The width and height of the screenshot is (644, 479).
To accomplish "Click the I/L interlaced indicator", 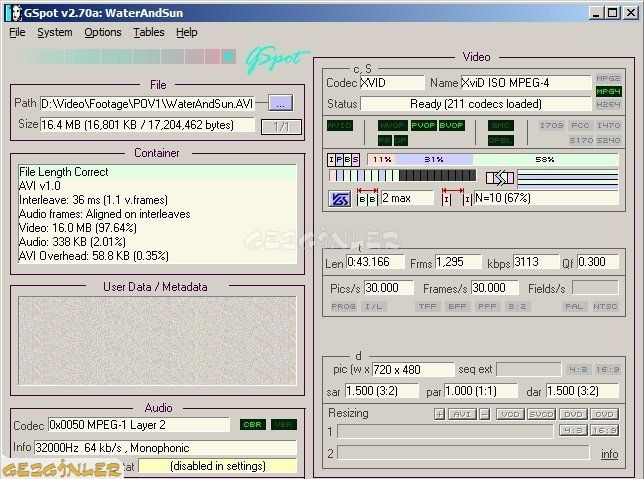I will tap(373, 306).
